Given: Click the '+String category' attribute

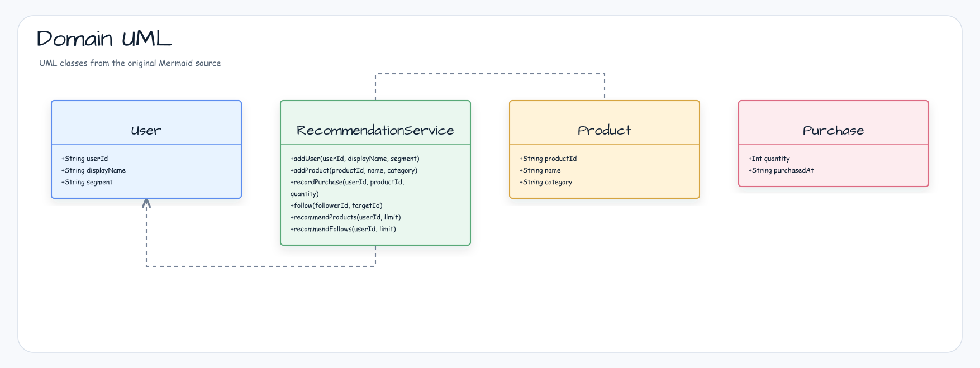Looking at the screenshot, I should tap(546, 182).
